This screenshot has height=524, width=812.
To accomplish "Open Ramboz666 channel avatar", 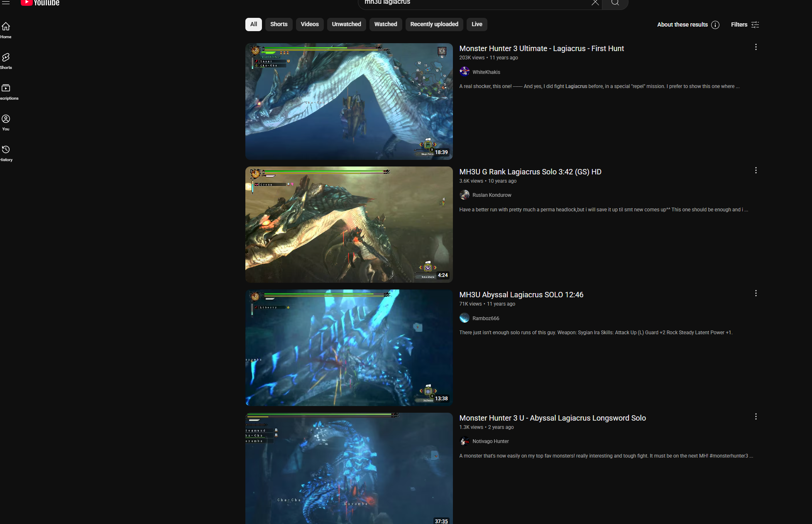I will click(465, 318).
